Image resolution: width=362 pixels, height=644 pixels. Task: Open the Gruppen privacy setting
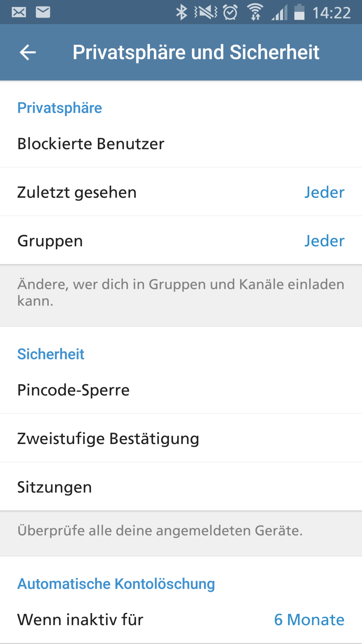(x=50, y=241)
